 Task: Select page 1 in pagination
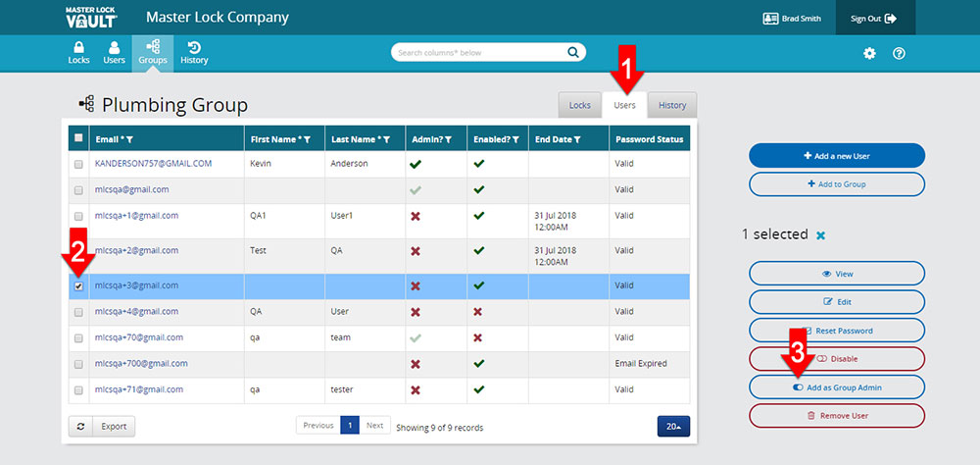pyautogui.click(x=350, y=426)
